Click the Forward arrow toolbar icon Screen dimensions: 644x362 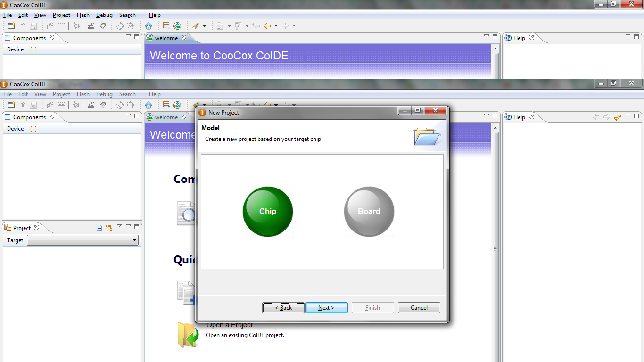(x=285, y=26)
